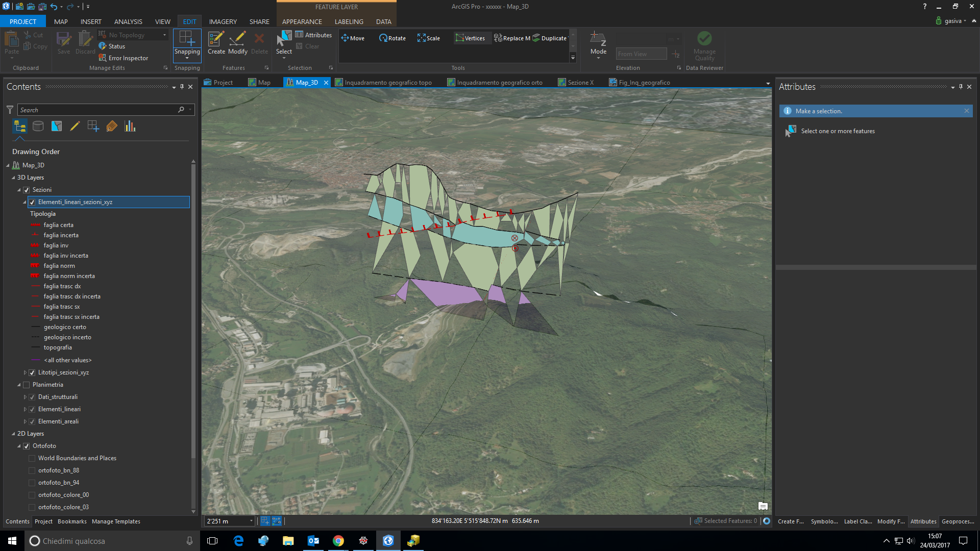Enable the Planimetria group layer
980x551 pixels.
pyautogui.click(x=27, y=385)
